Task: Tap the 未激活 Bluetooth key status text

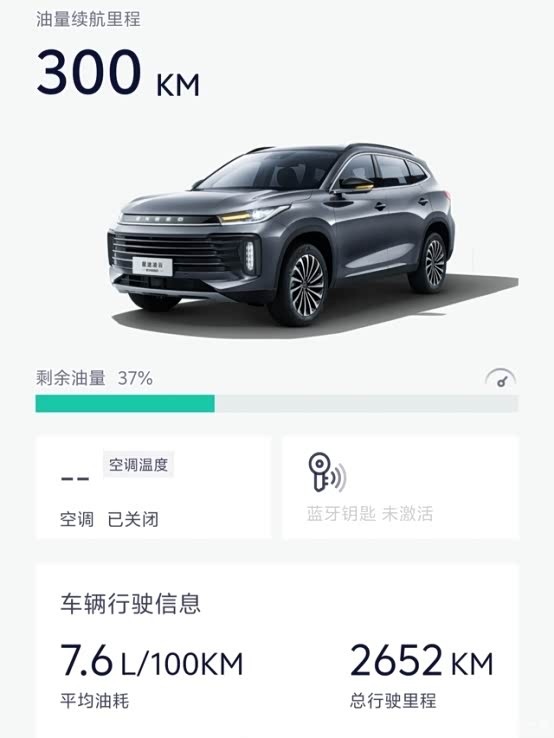Action: click(408, 513)
